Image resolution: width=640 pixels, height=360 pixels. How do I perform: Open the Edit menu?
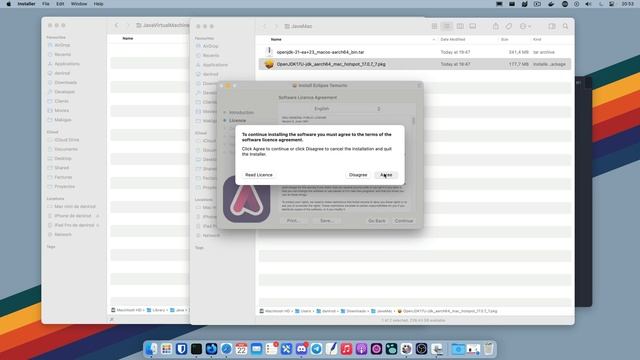click(x=60, y=4)
